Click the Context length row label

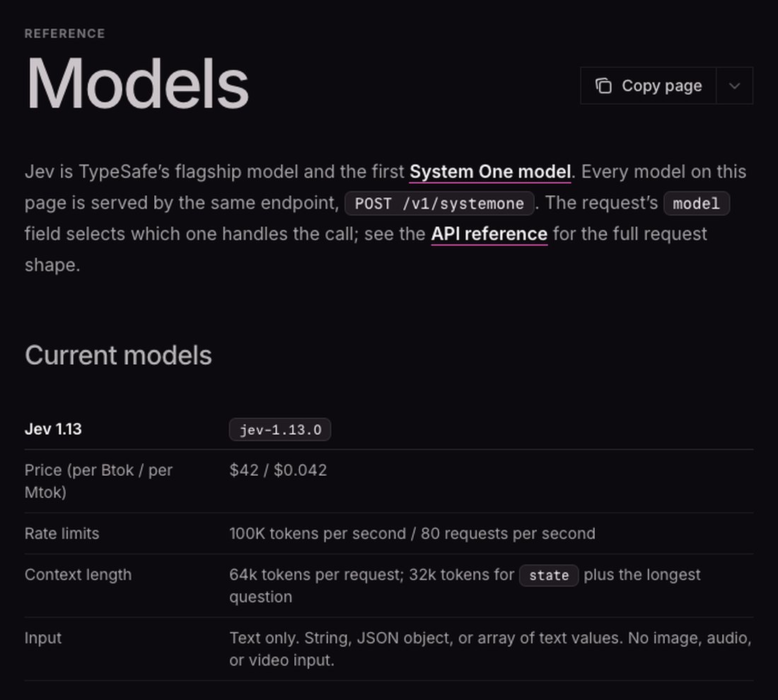click(78, 575)
